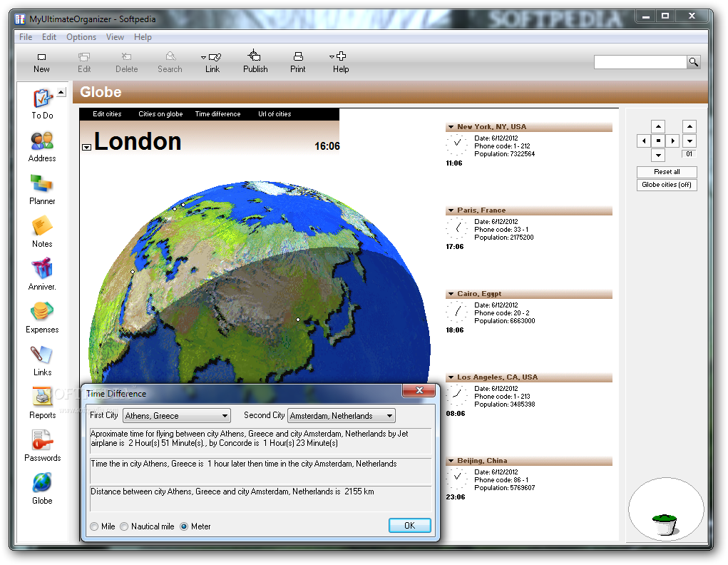Collapse the Cairo, Egypt panel

451,294
